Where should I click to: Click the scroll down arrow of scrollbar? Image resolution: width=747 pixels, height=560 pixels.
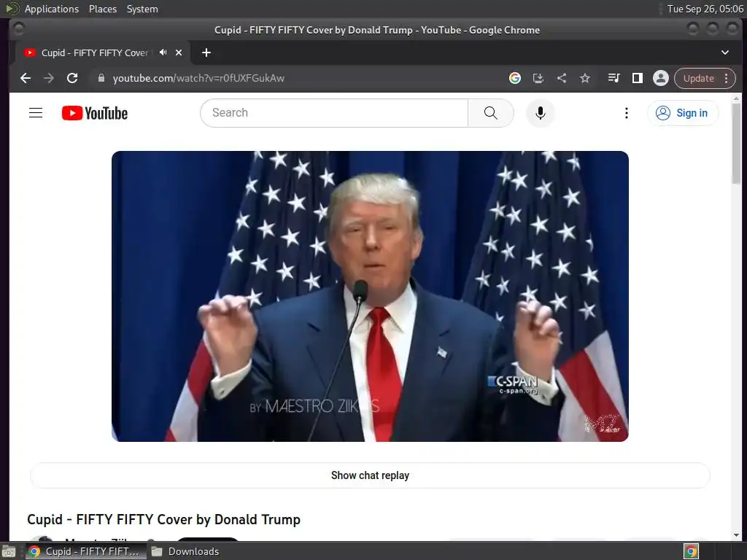click(736, 535)
